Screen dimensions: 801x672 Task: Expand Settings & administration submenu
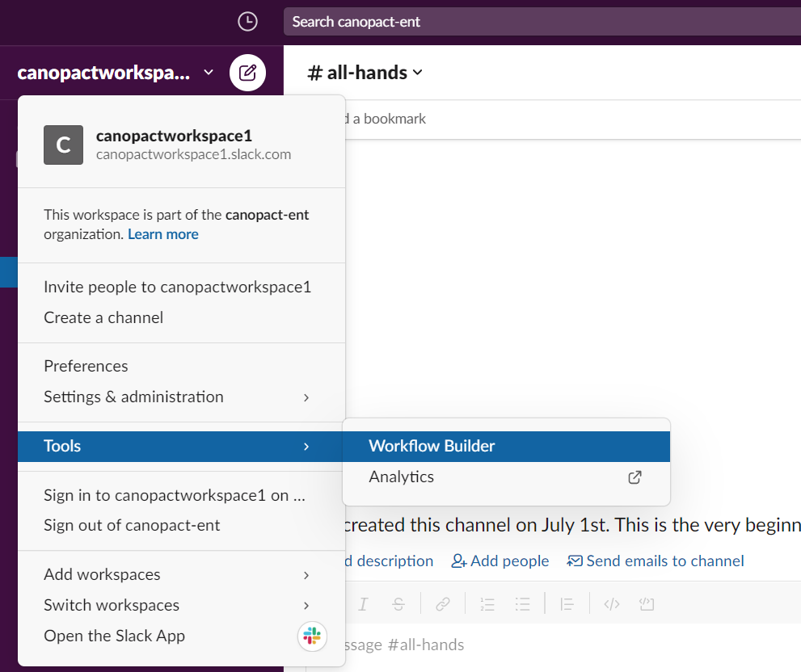pyautogui.click(x=306, y=397)
